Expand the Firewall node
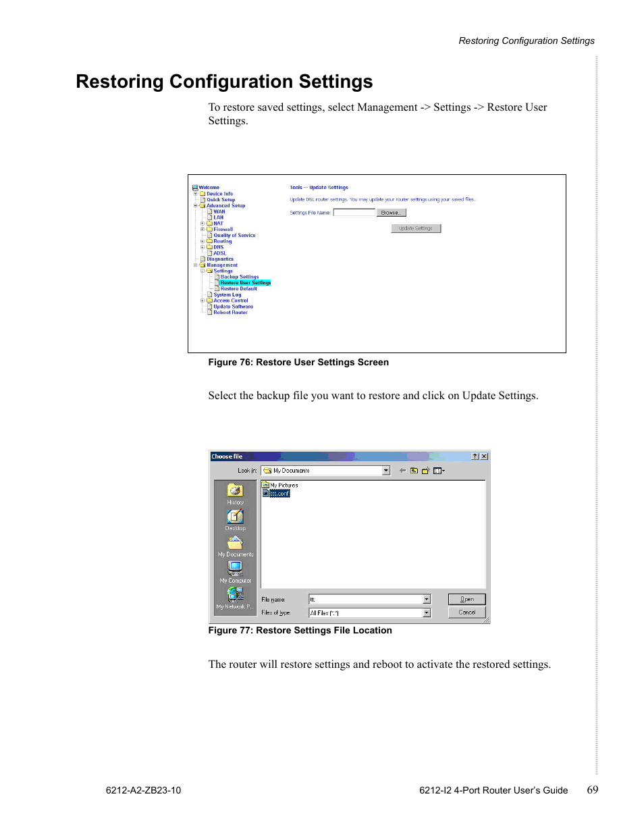The width and height of the screenshot is (644, 834). point(203,230)
